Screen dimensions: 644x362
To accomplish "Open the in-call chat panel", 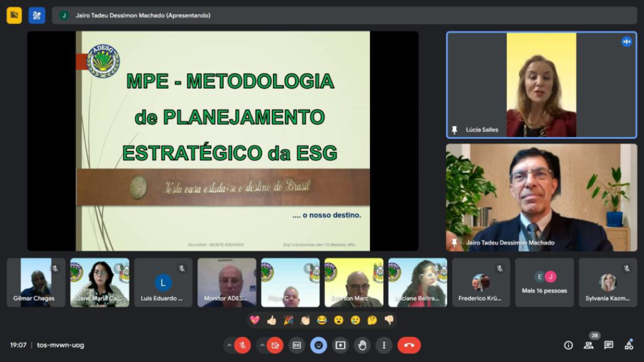I will pyautogui.click(x=609, y=345).
